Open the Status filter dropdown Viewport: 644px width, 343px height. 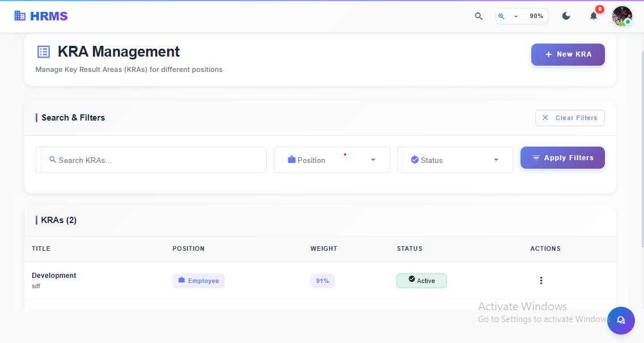(455, 160)
